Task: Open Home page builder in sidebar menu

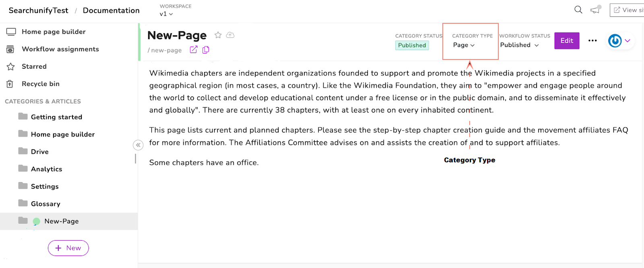Action: point(54,32)
